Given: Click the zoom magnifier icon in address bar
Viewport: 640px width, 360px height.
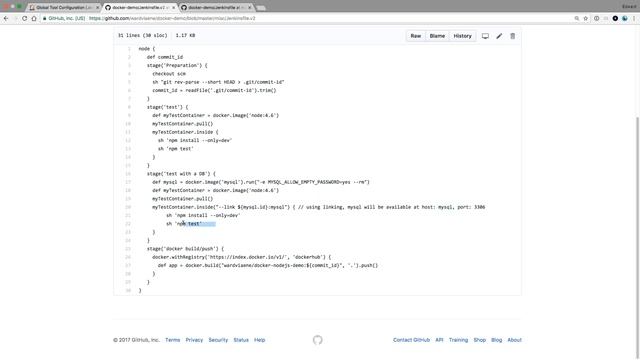Looking at the screenshot, I should pyautogui.click(x=577, y=18).
